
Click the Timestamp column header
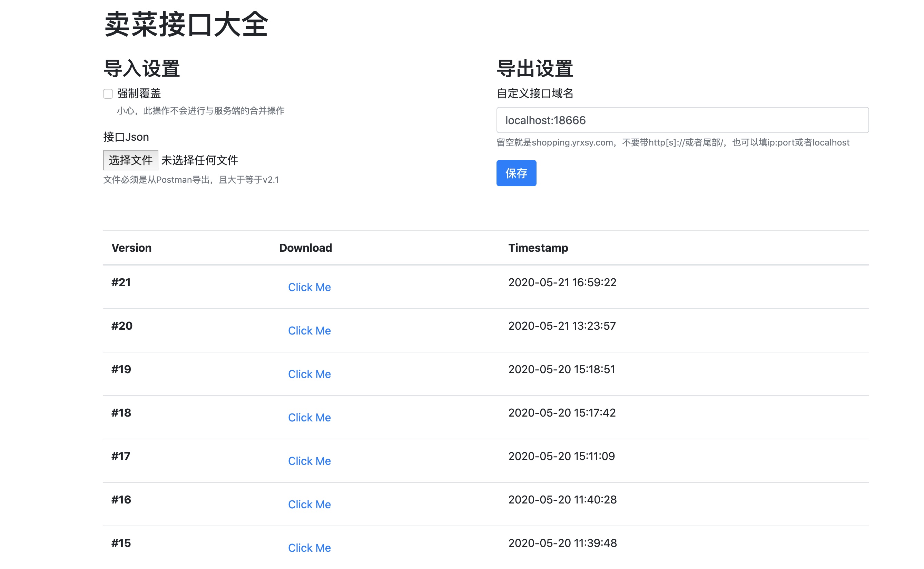click(x=538, y=248)
